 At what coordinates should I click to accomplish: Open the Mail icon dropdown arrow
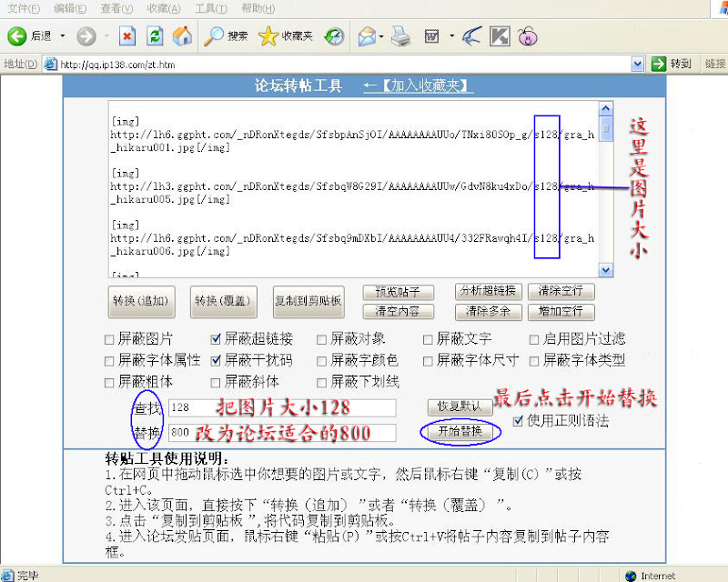pyautogui.click(x=381, y=36)
